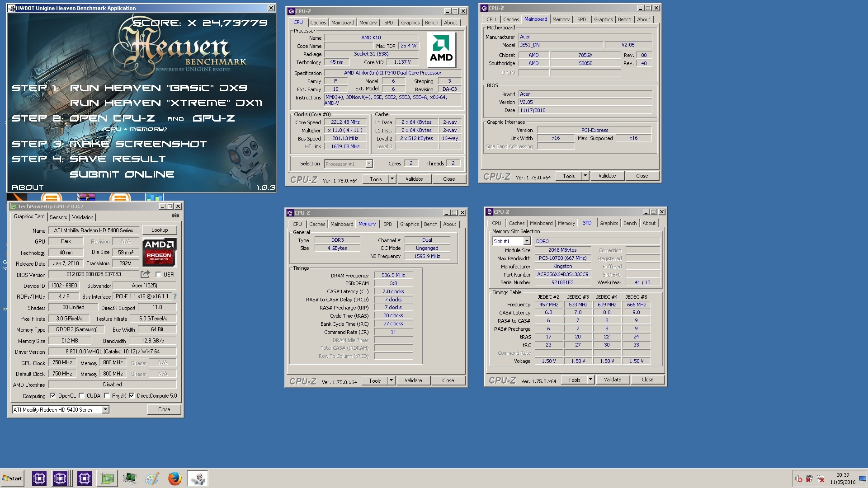Click the HWBOT Heaven window title bar icon
This screenshot has width=868, height=488.
pyautogui.click(x=12, y=8)
